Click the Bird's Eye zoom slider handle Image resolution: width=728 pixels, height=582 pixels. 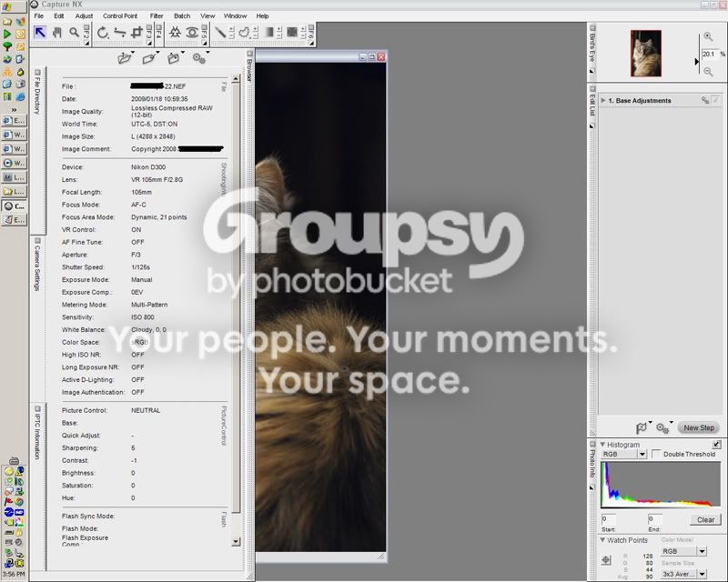697,61
